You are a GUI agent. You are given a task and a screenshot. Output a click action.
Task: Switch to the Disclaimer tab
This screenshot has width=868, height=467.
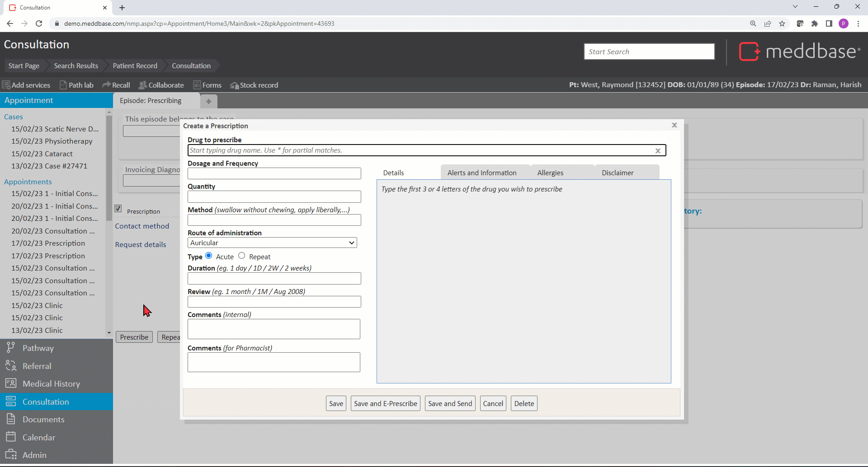tap(618, 173)
